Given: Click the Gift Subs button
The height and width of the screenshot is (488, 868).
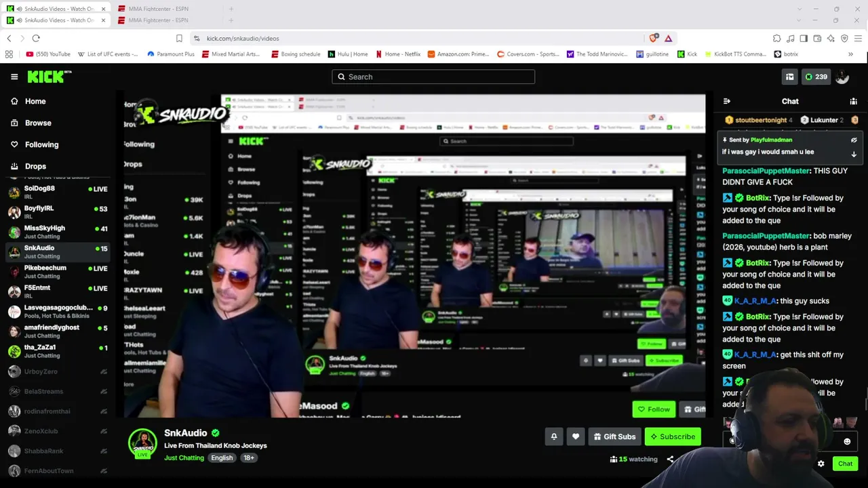Looking at the screenshot, I should (x=614, y=436).
